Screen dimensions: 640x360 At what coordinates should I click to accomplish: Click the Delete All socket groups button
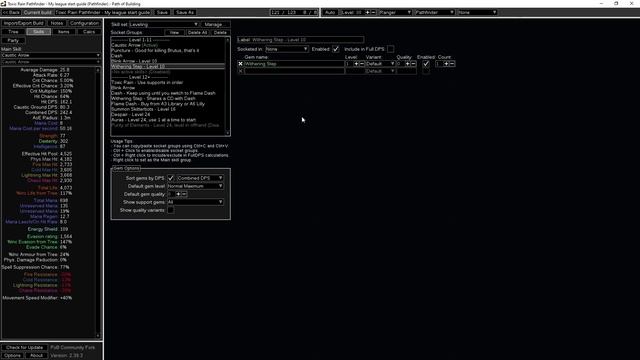(x=198, y=32)
